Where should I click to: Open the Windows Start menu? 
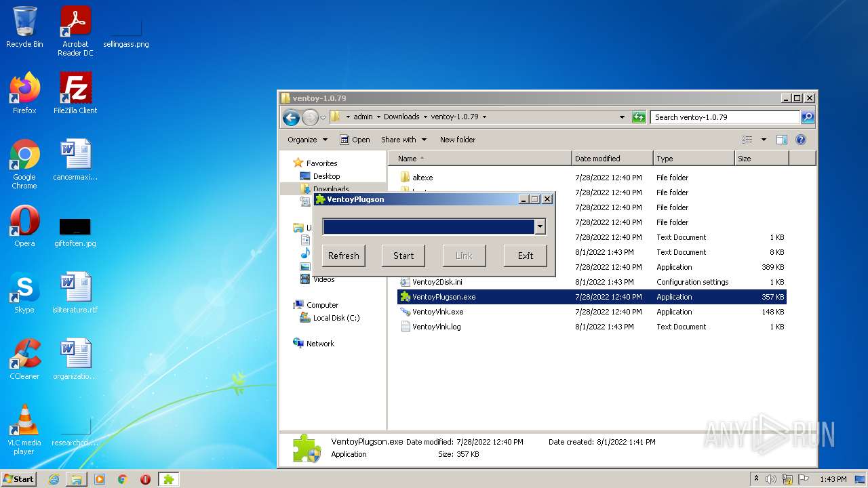[x=18, y=479]
